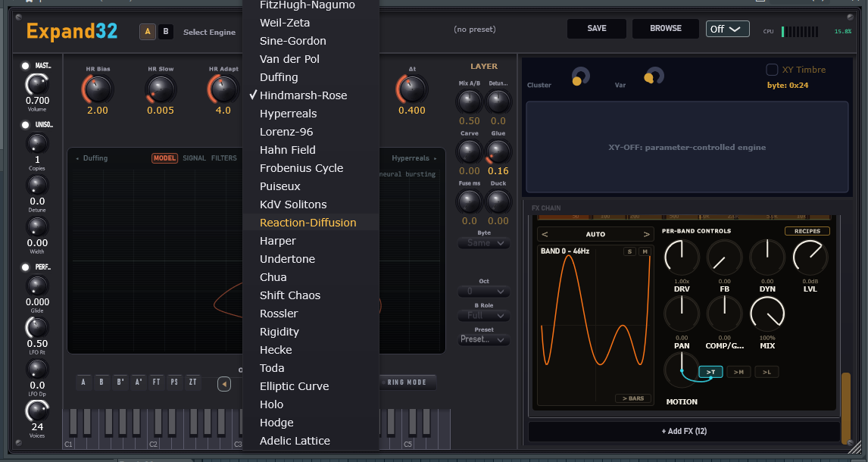Go to previous engine Duffing
This screenshot has width=868, height=462.
pyautogui.click(x=92, y=158)
